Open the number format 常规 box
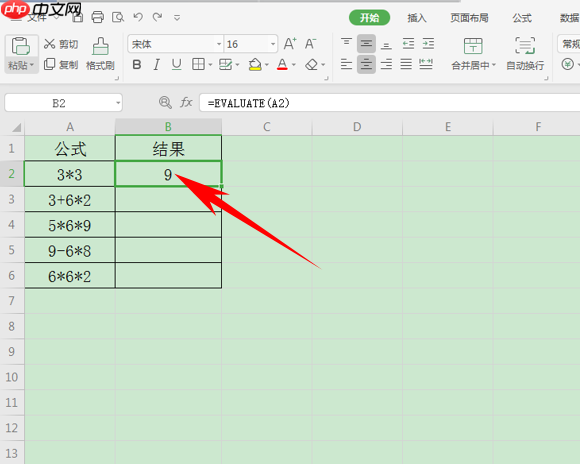580x465 pixels. pos(569,44)
